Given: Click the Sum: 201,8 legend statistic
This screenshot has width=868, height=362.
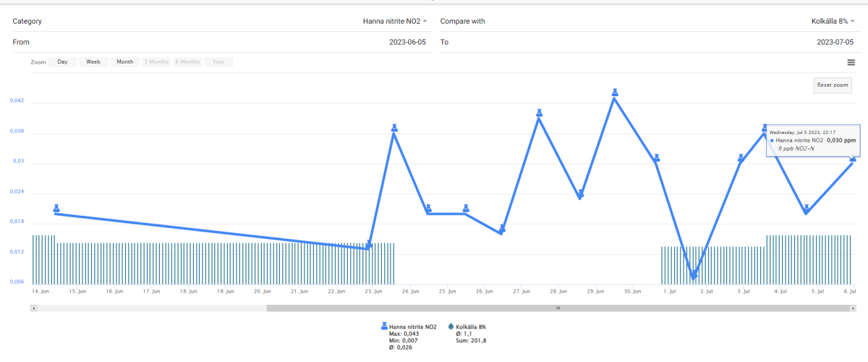Looking at the screenshot, I should tap(471, 340).
